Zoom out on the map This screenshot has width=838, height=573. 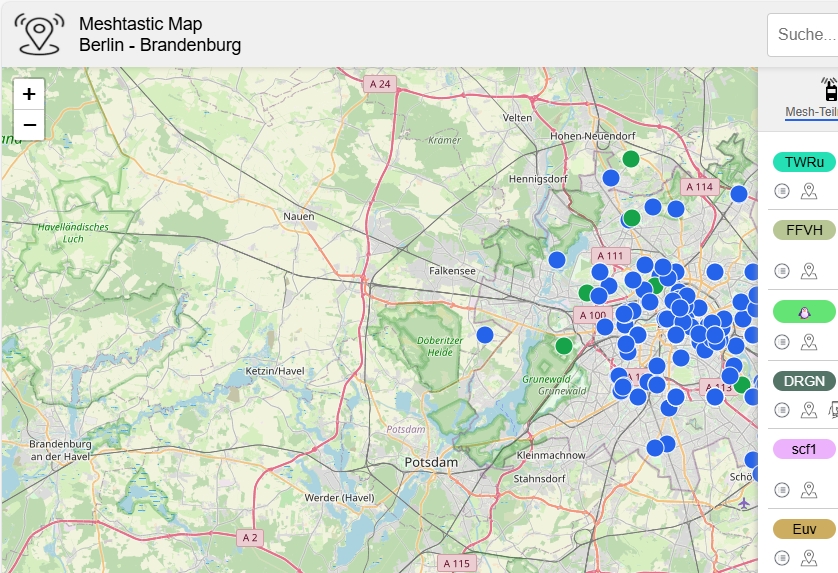coord(29,125)
